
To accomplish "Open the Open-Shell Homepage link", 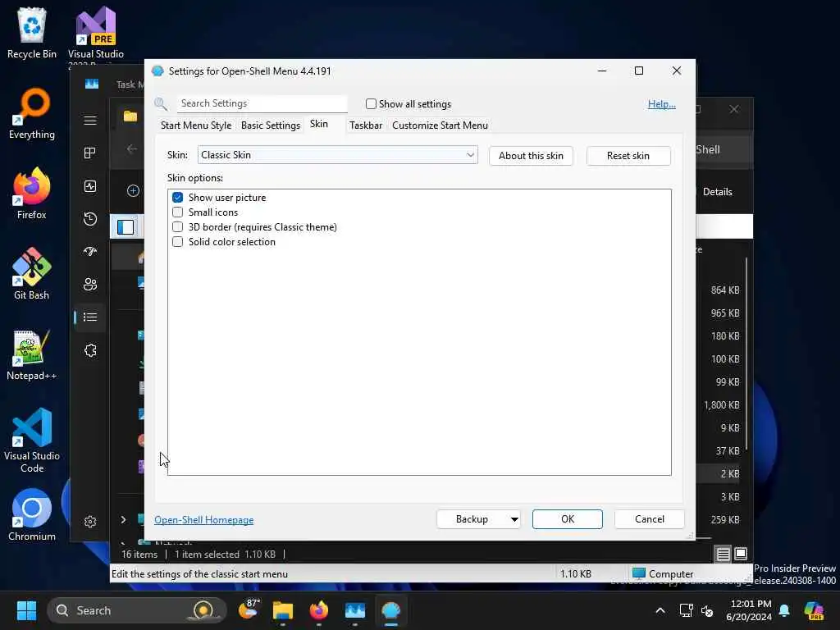I will (x=204, y=520).
